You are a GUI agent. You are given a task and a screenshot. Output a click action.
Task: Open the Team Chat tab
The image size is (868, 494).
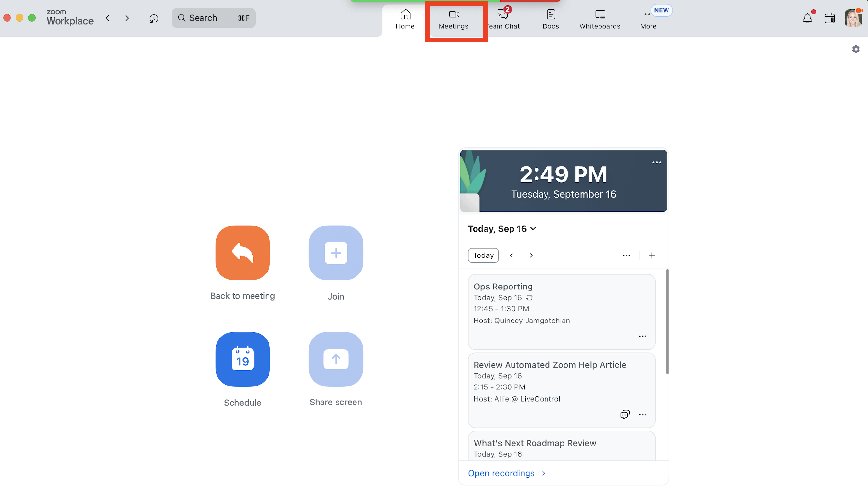pos(504,19)
